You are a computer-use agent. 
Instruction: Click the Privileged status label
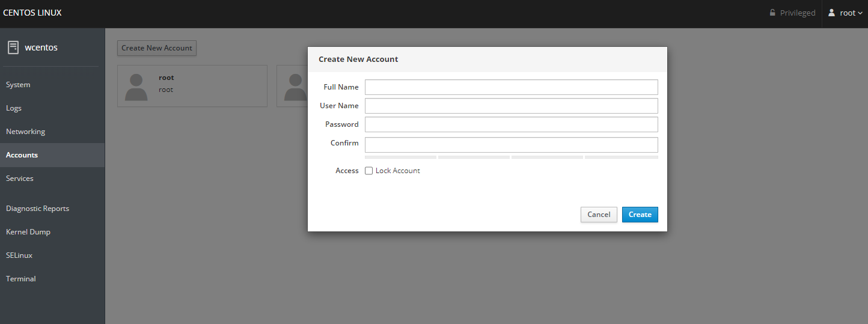[798, 13]
